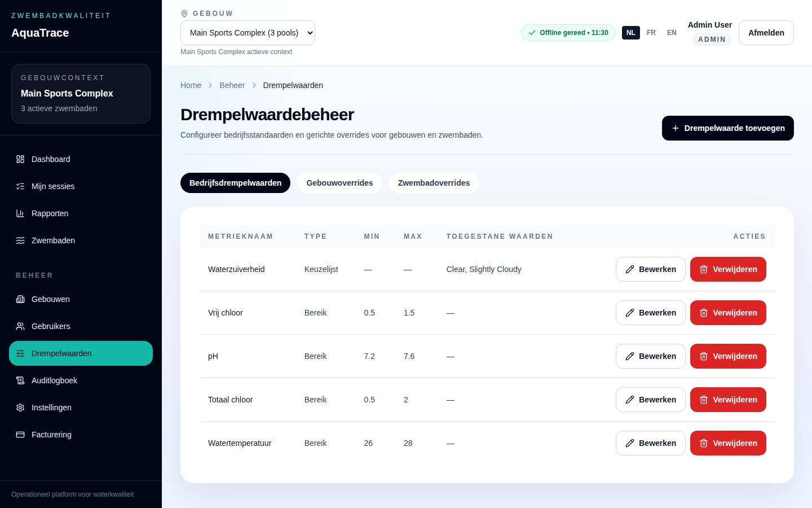Edit the Waterzuiverheid threshold with Bewerken
The image size is (812, 508).
(x=650, y=269)
